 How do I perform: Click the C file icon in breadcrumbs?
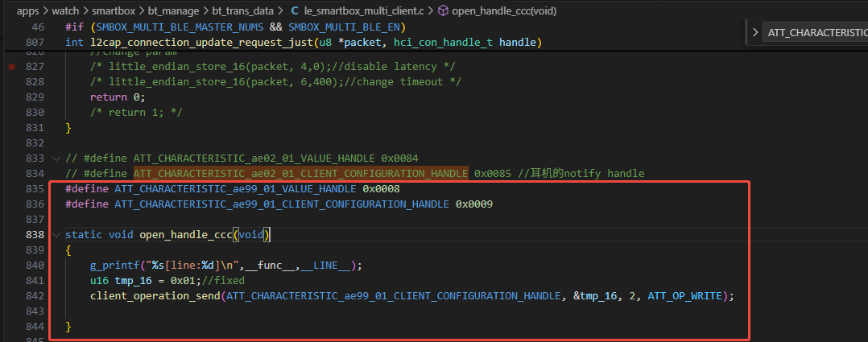point(295,10)
